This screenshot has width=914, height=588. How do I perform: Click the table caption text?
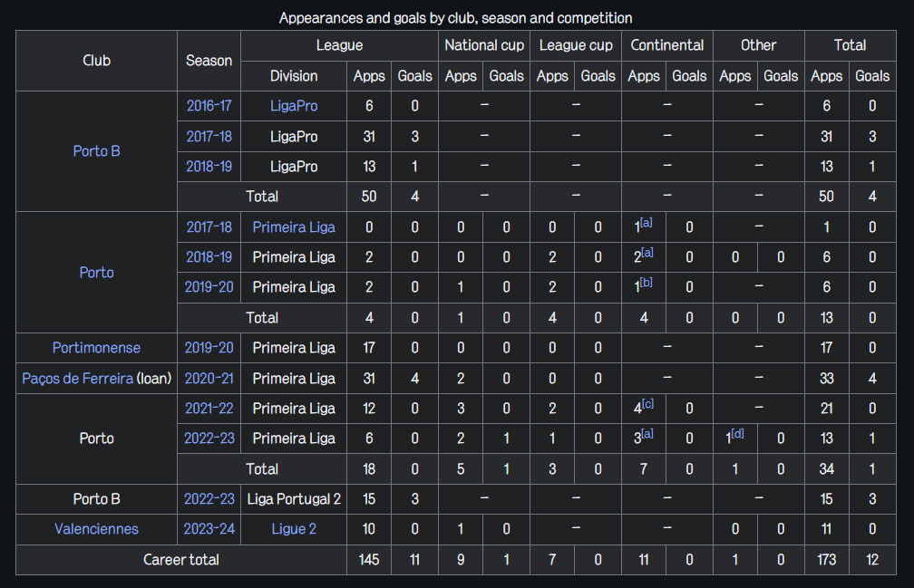(x=455, y=18)
